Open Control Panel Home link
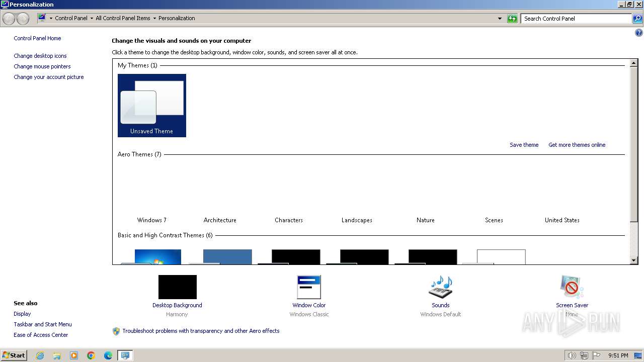 tap(37, 38)
